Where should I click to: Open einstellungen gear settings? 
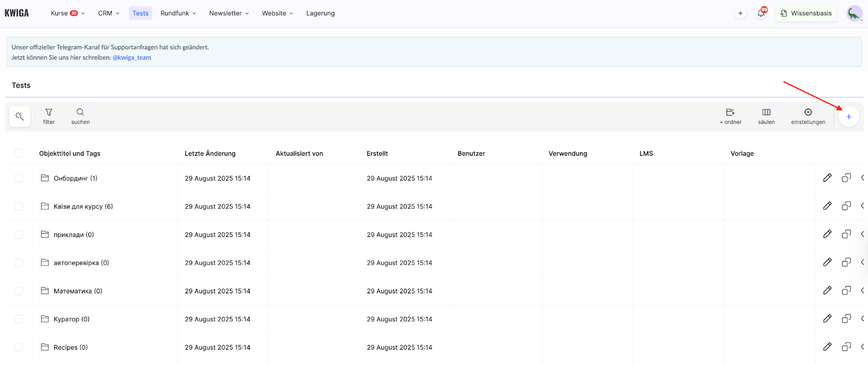tap(808, 116)
